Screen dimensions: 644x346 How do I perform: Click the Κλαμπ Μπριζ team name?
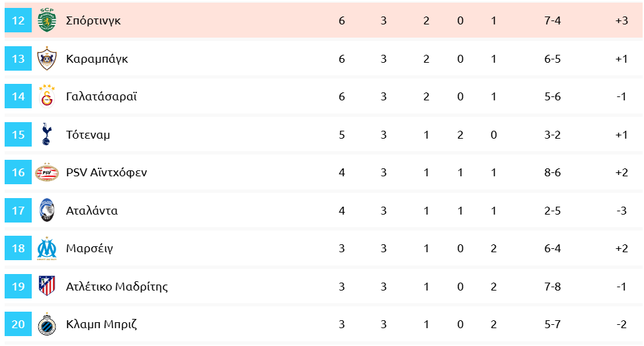[101, 324]
